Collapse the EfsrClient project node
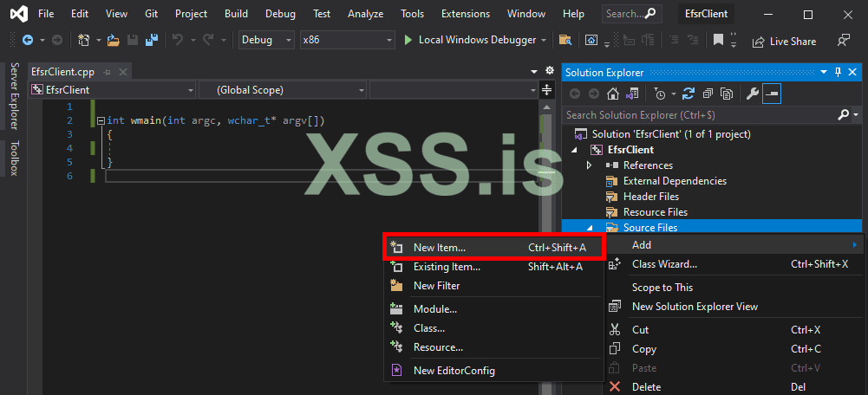The width and height of the screenshot is (868, 395). (573, 150)
